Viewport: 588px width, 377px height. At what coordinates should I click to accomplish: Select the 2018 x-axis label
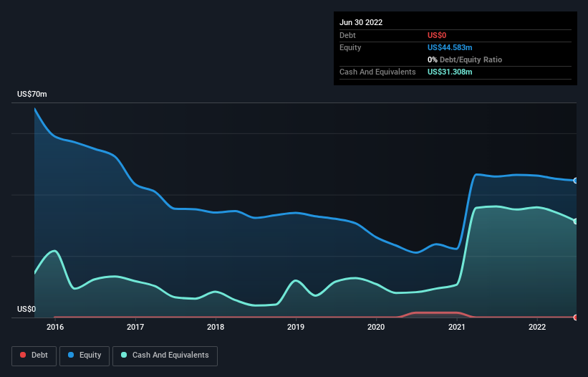216,327
